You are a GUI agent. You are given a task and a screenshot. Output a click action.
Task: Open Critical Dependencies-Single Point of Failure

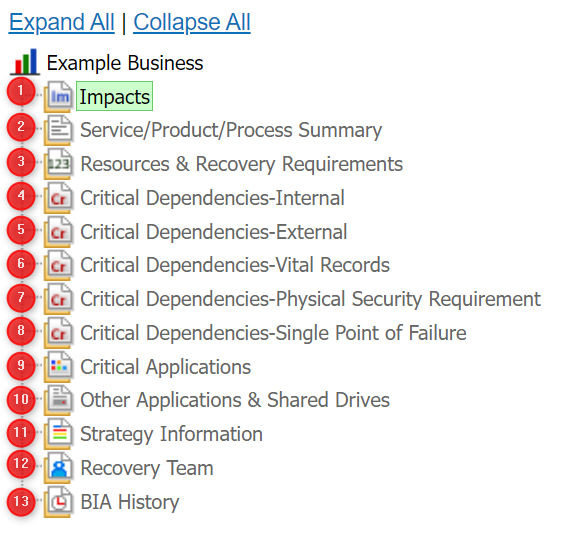[273, 333]
